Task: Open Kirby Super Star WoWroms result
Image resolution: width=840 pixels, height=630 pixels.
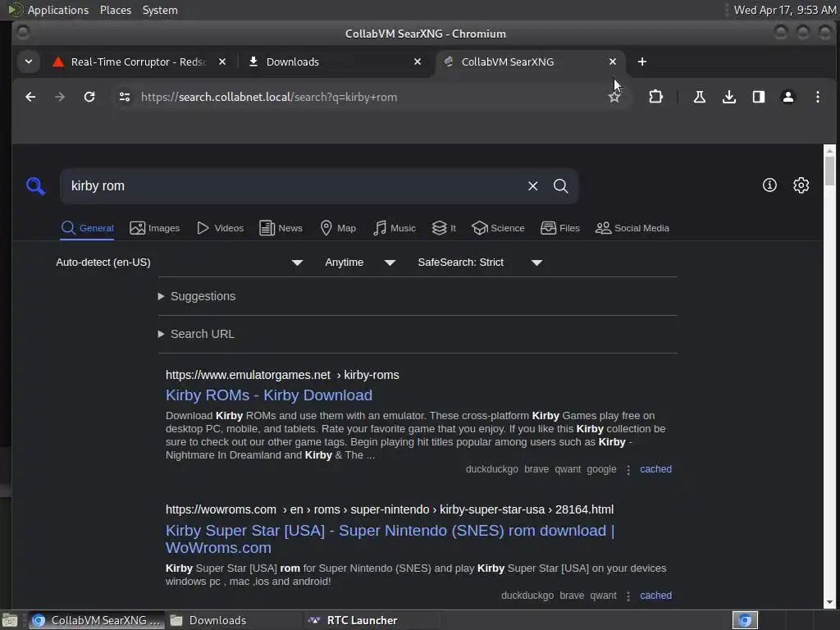Action: [390, 539]
